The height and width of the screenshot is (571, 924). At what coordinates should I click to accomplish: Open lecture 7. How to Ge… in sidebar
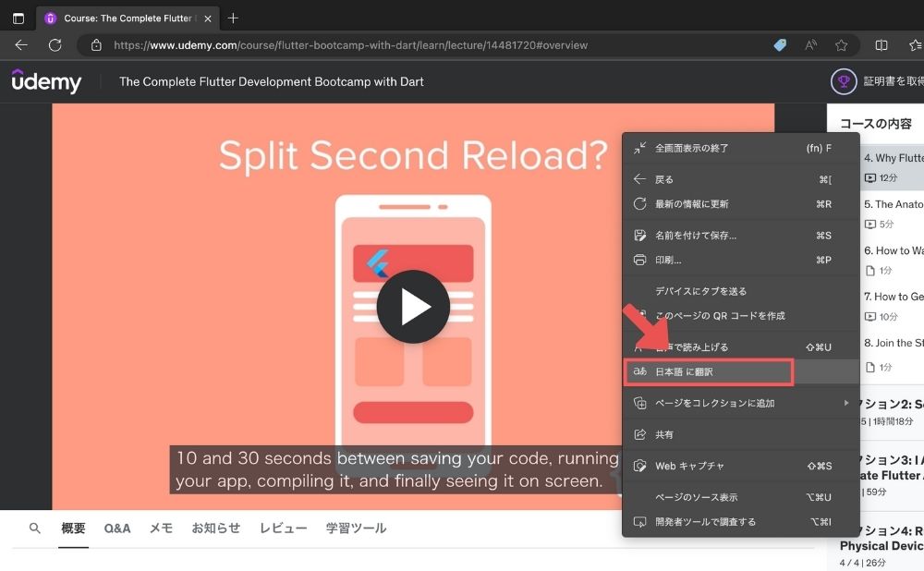point(893,306)
